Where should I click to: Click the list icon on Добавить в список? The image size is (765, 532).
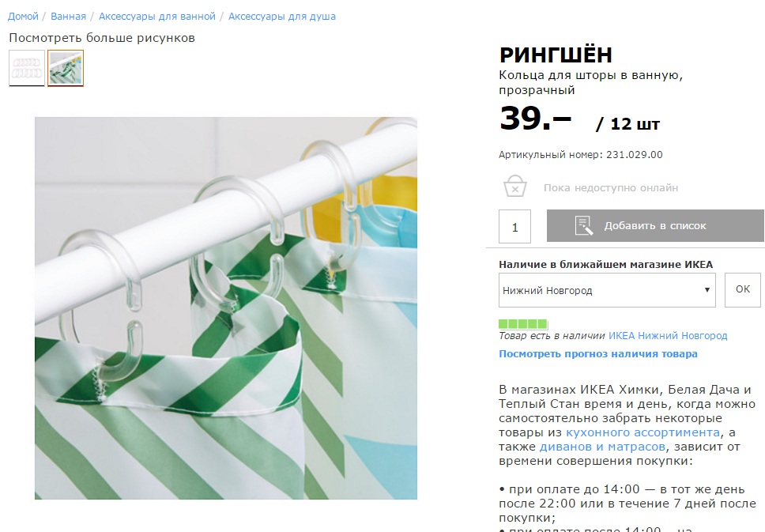(583, 225)
